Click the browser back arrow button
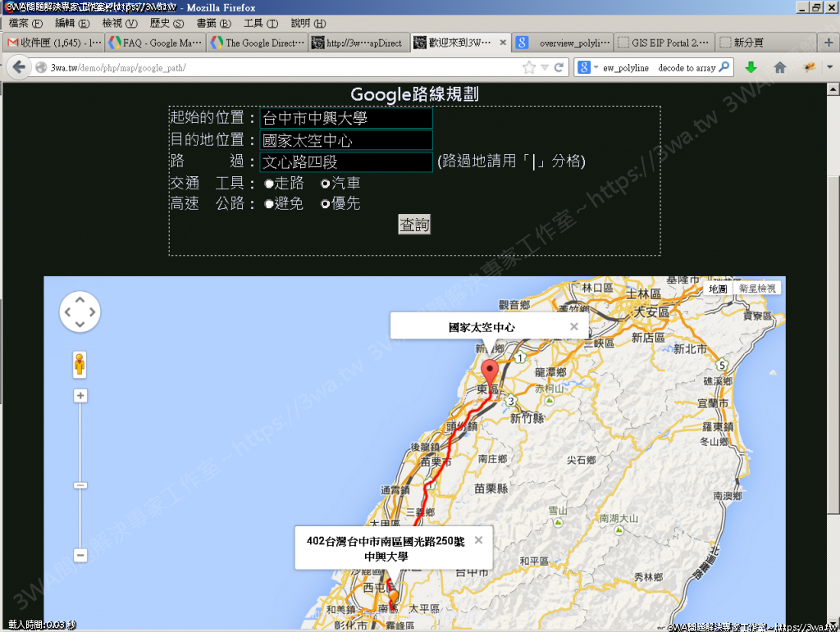Viewport: 840px width, 632px height. (x=17, y=67)
